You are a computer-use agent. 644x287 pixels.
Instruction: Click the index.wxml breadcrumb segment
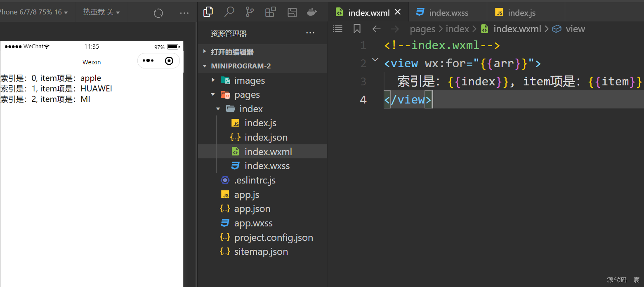517,29
